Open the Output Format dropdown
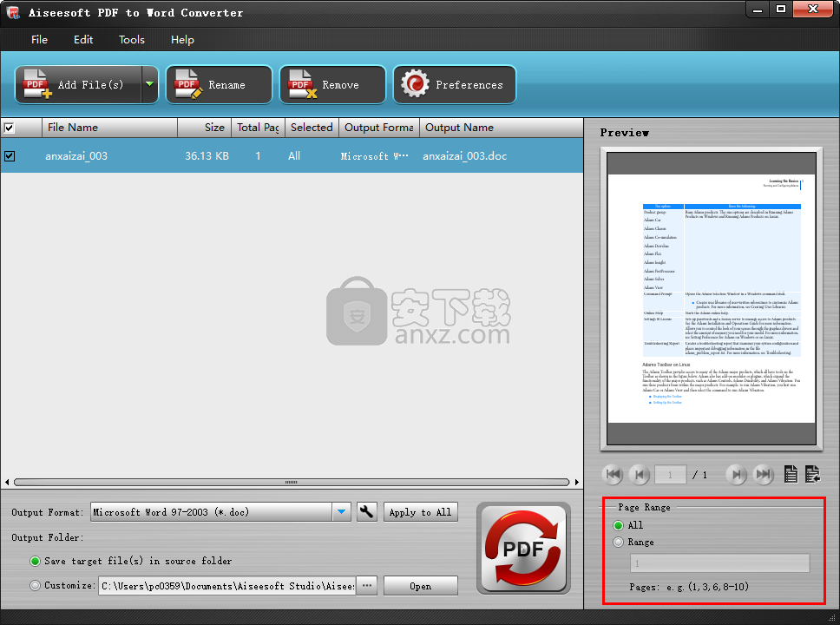The height and width of the screenshot is (625, 840). (x=341, y=512)
